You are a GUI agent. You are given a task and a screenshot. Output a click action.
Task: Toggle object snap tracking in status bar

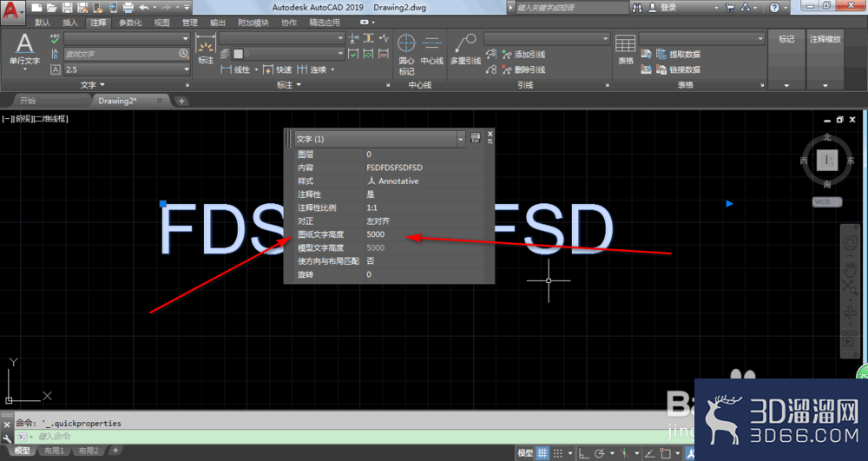pos(650,453)
